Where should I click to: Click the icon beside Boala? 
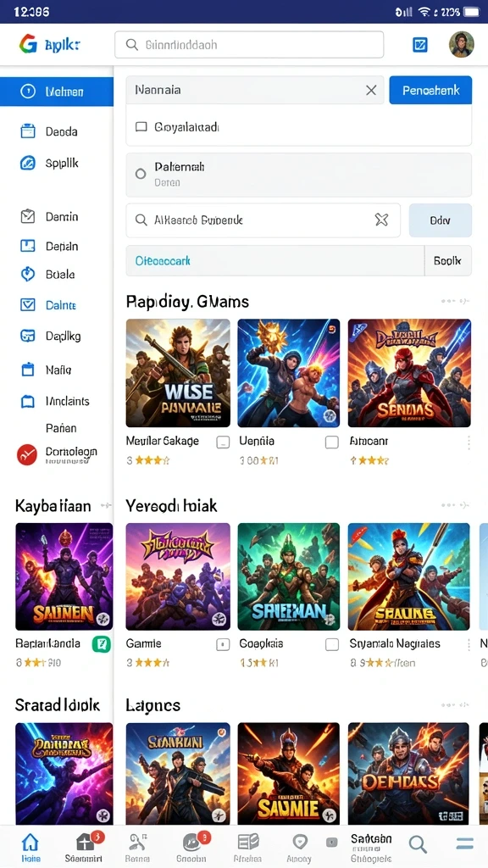[x=28, y=274]
